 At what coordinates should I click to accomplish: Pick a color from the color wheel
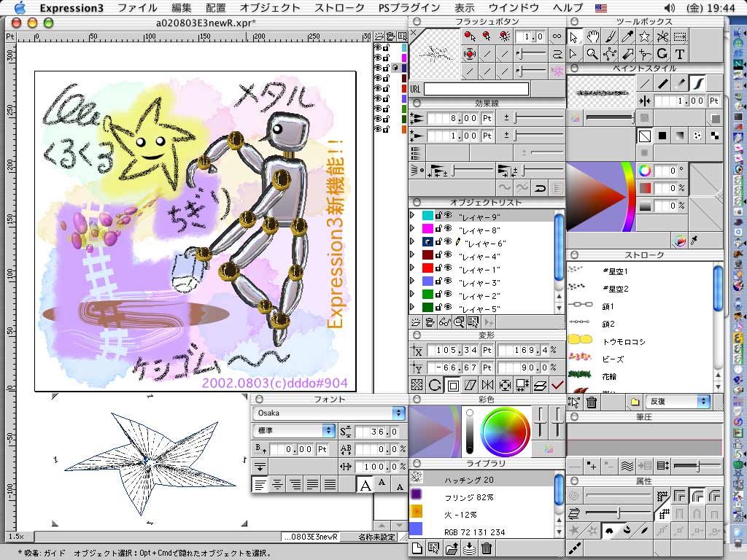coord(505,433)
